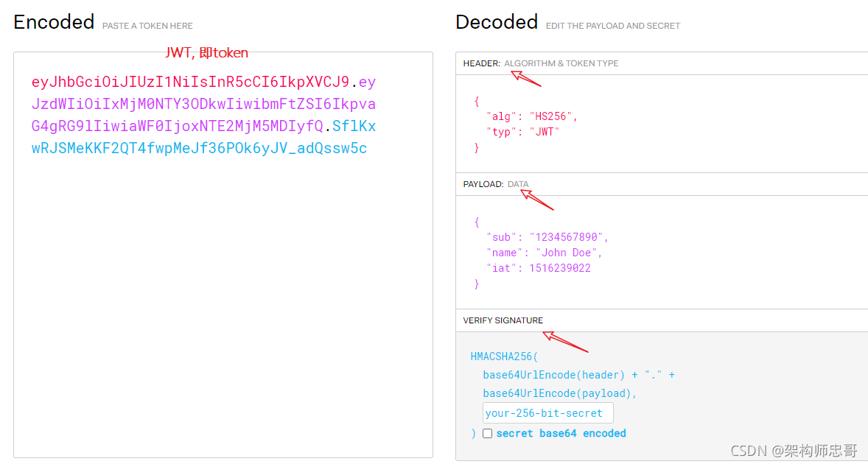Select the "name": "John Doe" payload line

pos(544,253)
